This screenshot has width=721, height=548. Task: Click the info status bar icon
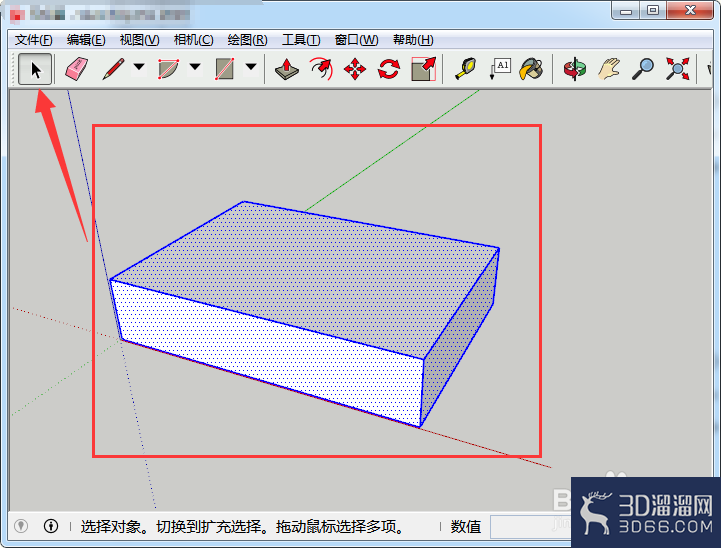coord(51,525)
